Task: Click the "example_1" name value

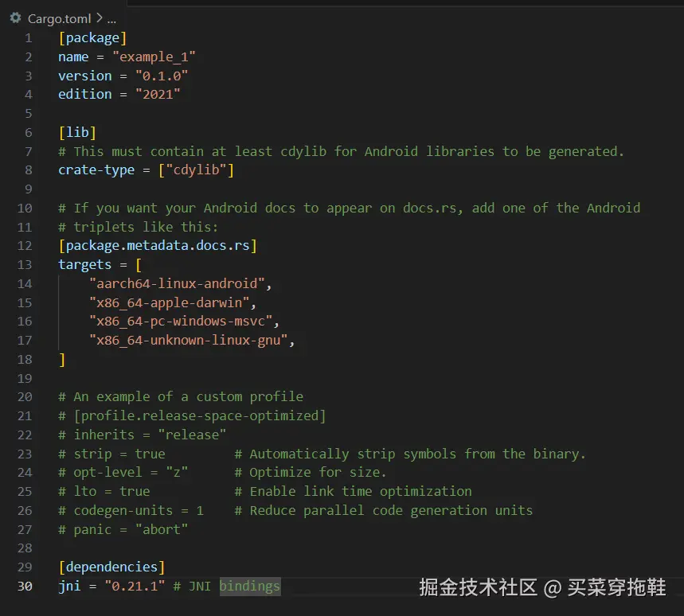Action: [x=154, y=57]
